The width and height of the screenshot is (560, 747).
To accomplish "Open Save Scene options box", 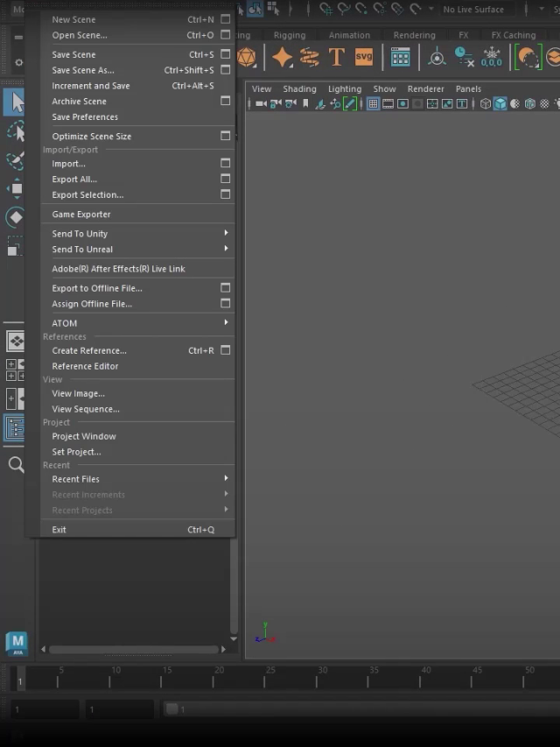I will [x=225, y=54].
